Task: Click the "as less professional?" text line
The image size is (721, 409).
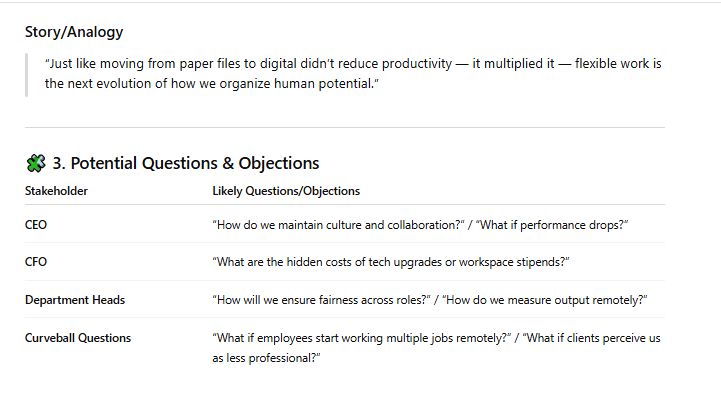Action: (x=266, y=357)
